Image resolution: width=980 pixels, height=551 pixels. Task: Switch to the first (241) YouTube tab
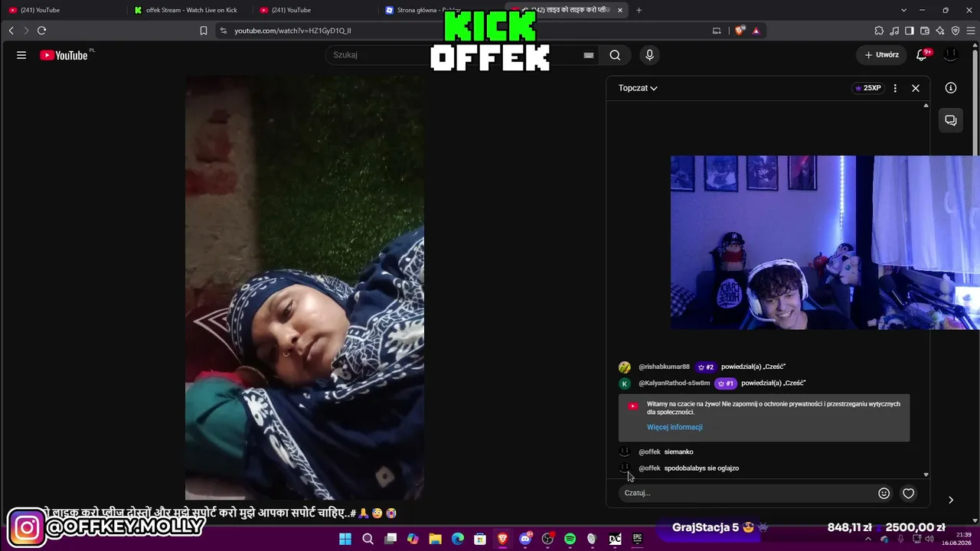[x=64, y=10]
